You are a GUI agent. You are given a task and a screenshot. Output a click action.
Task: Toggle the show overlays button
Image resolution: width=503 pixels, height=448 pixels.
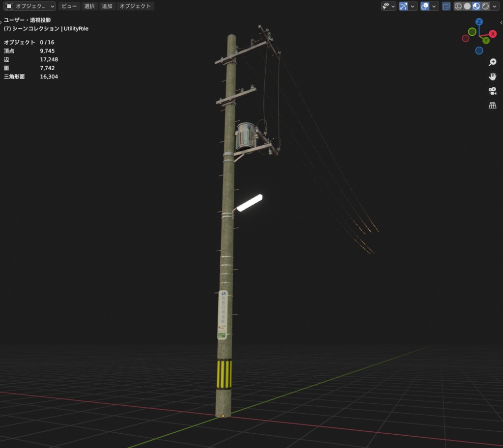click(423, 6)
